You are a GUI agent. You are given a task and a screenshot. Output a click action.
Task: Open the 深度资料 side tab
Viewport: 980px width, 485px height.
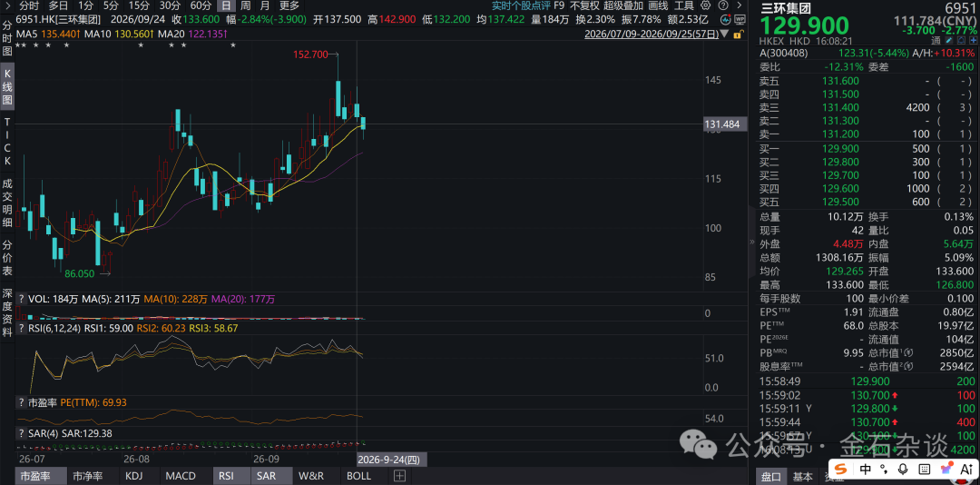[7, 312]
